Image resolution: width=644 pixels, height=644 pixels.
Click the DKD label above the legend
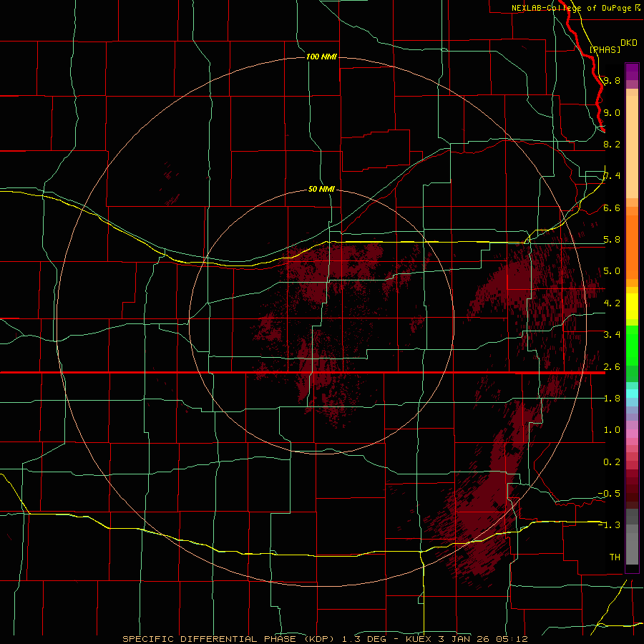click(x=628, y=43)
